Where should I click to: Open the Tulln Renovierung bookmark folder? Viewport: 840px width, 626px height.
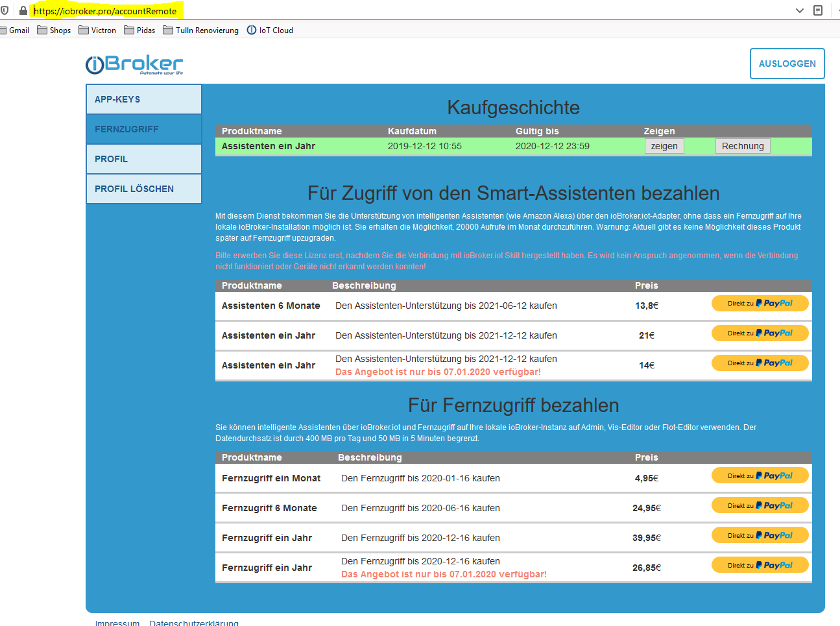click(200, 30)
